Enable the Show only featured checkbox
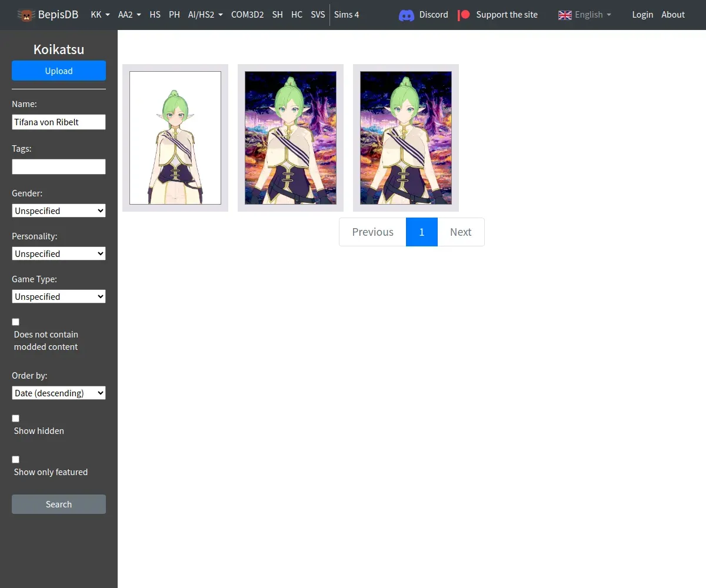Screen dimensions: 706x588 tap(16, 459)
